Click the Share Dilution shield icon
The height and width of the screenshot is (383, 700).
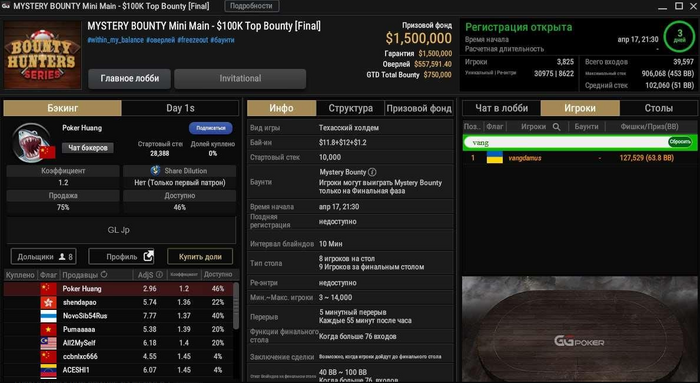(155, 171)
